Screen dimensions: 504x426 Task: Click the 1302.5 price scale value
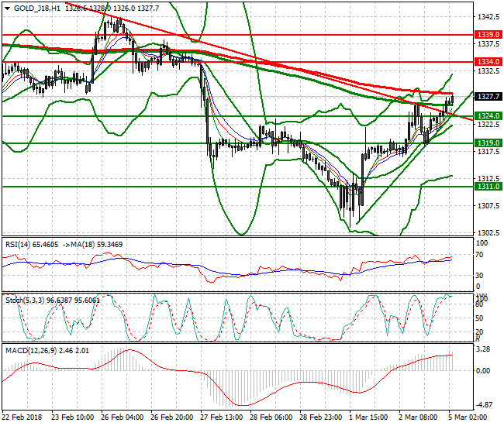(x=488, y=232)
